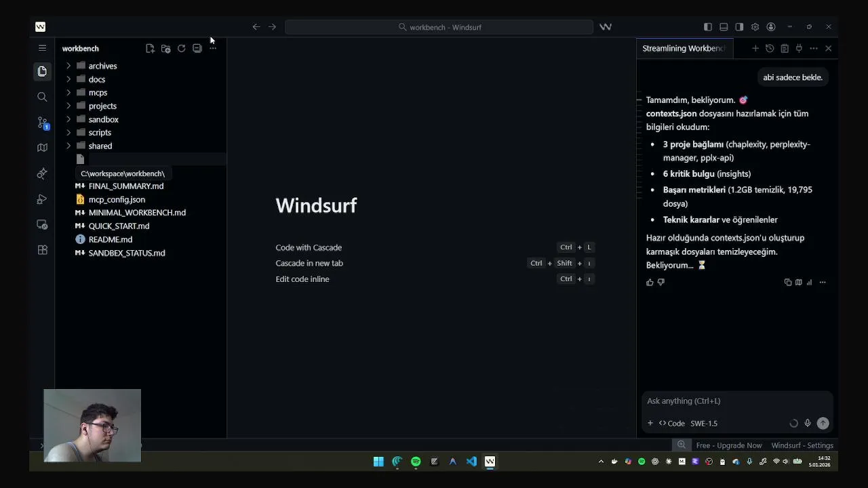Give thumbs down to Cascade response
This screenshot has width=868, height=488.
[x=661, y=282]
